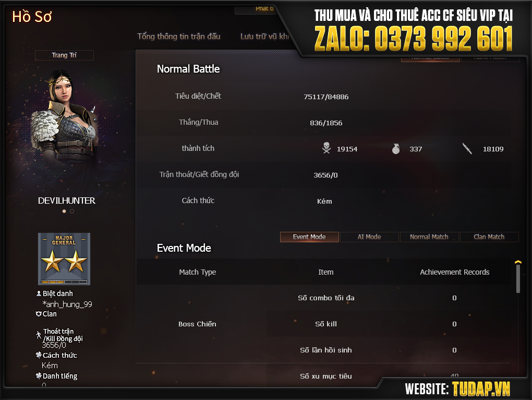Click the Clan shield icon

click(x=39, y=314)
